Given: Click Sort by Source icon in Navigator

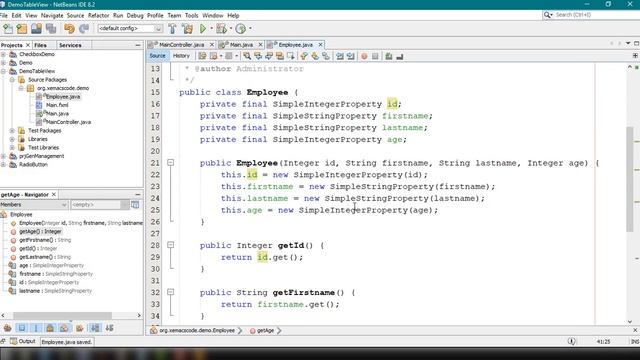Looking at the screenshot, I should 109,328.
